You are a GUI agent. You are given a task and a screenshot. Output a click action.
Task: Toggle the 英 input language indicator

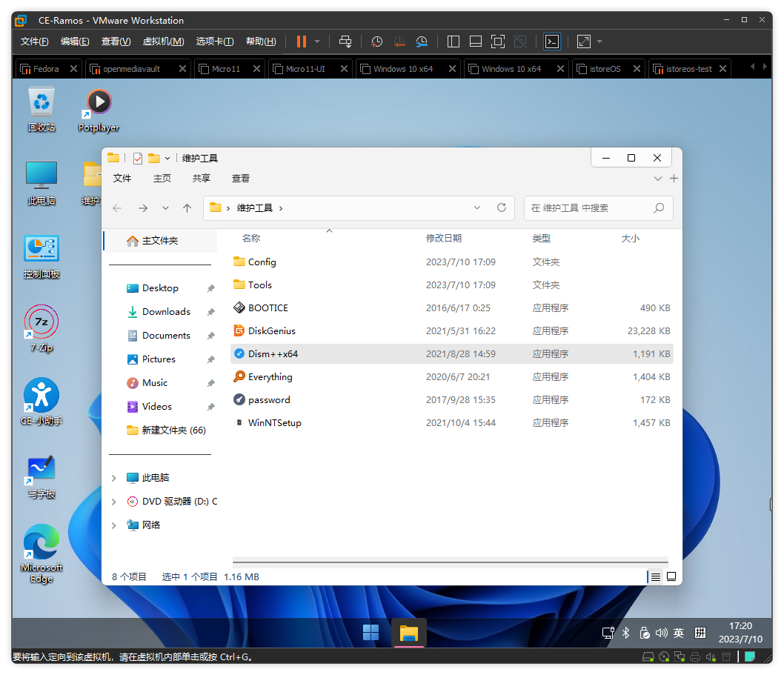coord(679,633)
